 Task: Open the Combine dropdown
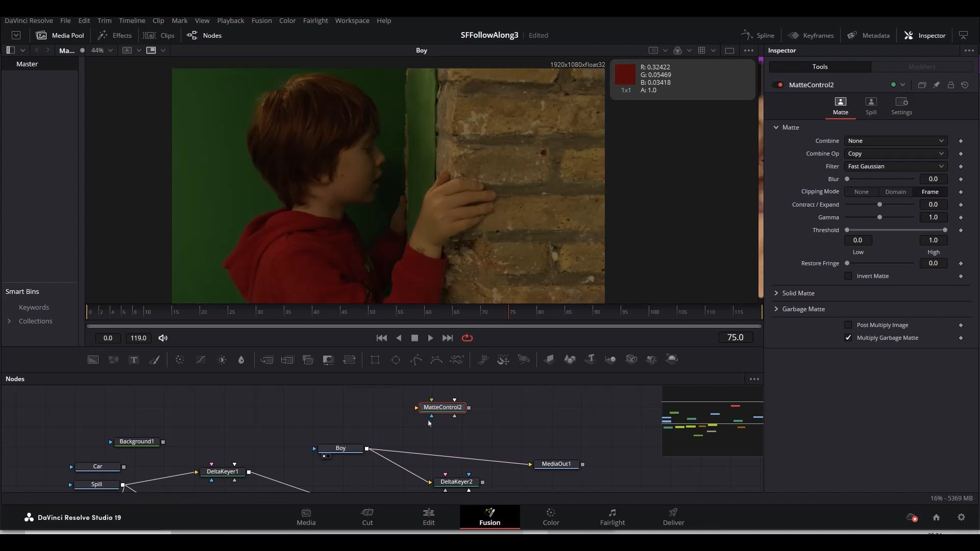tap(895, 141)
